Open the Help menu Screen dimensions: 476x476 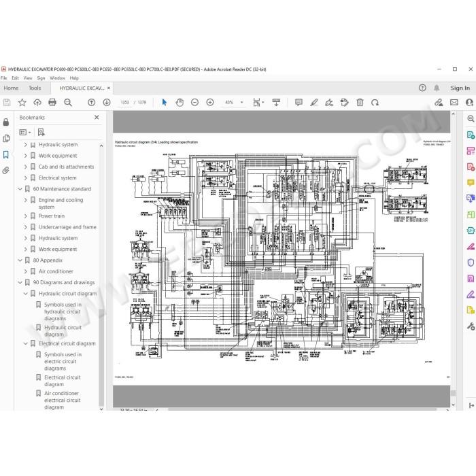(x=74, y=78)
